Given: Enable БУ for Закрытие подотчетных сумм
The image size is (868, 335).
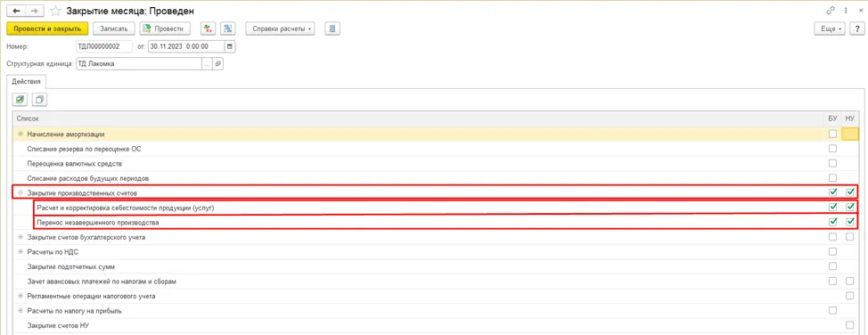Looking at the screenshot, I should 832,266.
